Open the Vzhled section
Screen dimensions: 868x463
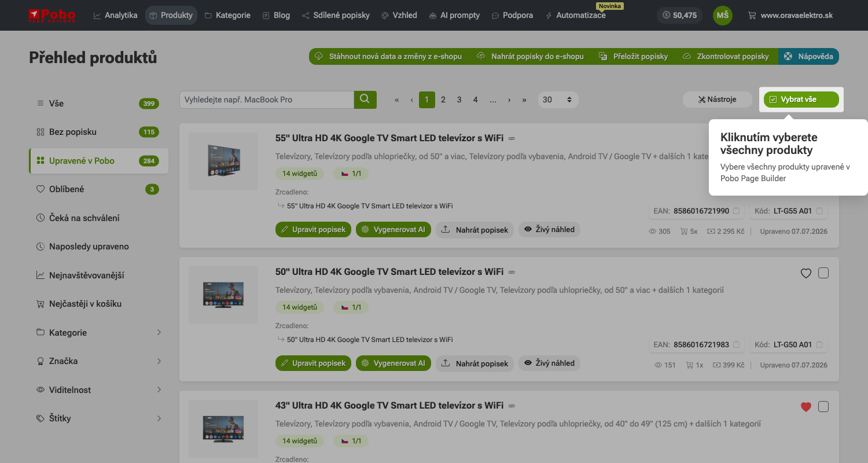point(399,15)
